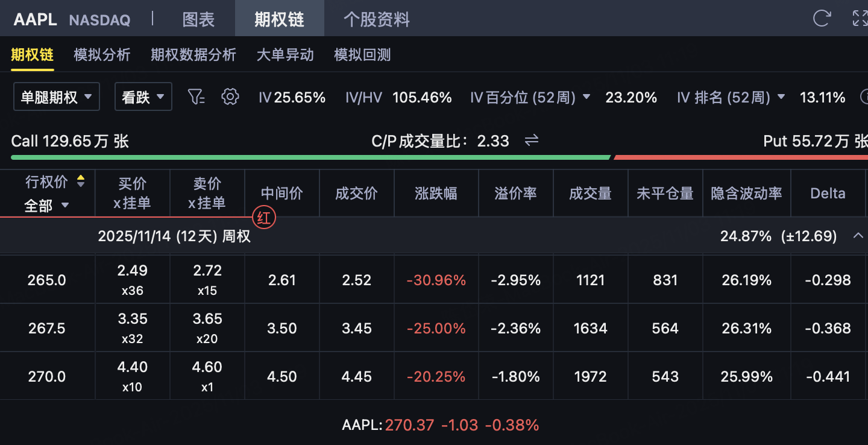Open the 全部 strike price filter dropdown
The width and height of the screenshot is (868, 445).
coord(47,206)
